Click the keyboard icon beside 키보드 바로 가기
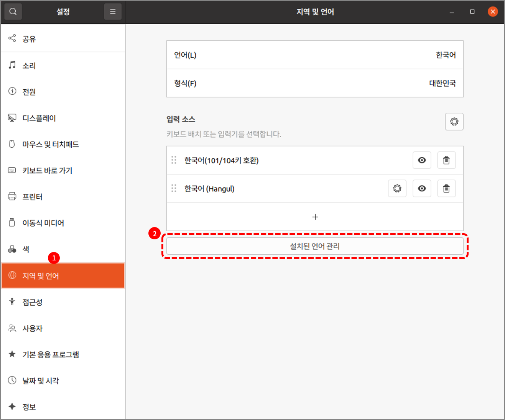 (x=12, y=170)
